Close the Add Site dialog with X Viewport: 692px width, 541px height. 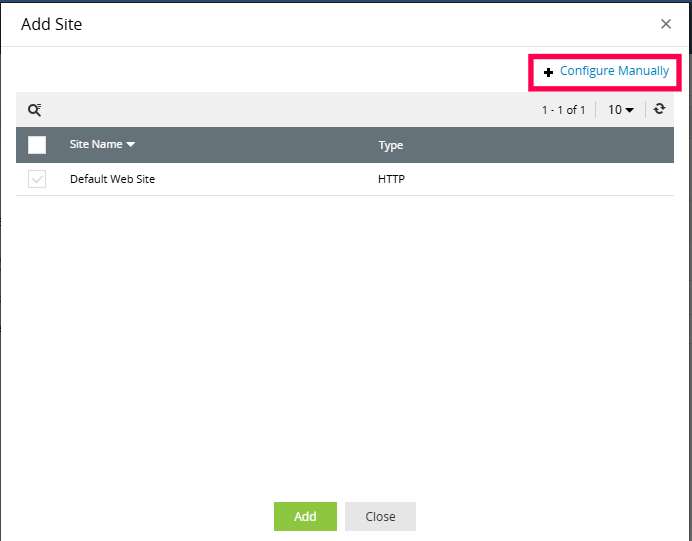click(x=666, y=24)
